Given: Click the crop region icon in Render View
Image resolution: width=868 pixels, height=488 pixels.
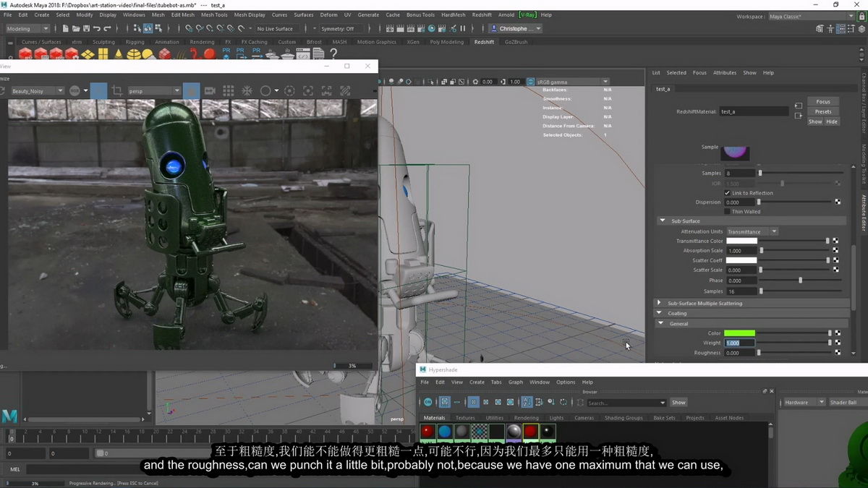Looking at the screenshot, I should pos(117,90).
